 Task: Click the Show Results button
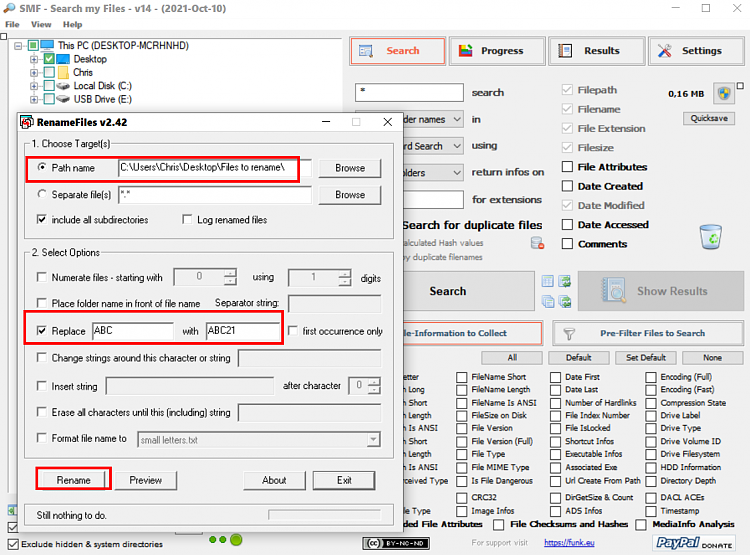point(661,291)
